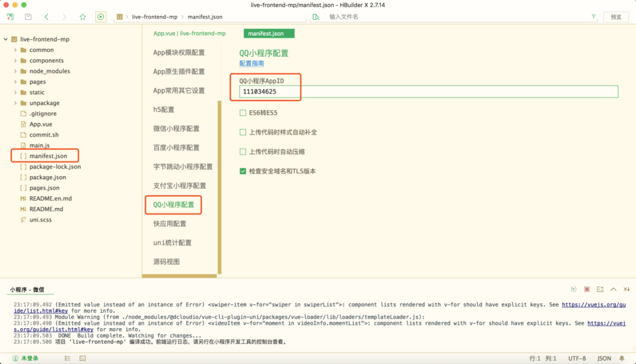Click the App.vue file icon
Image resolution: width=636 pixels, height=364 pixels.
pyautogui.click(x=23, y=124)
